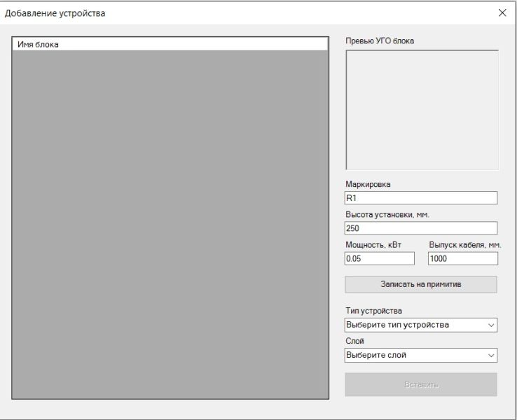517x420 pixels.
Task: Click the Выпуск кабеля, мм. label
Action: click(x=465, y=245)
